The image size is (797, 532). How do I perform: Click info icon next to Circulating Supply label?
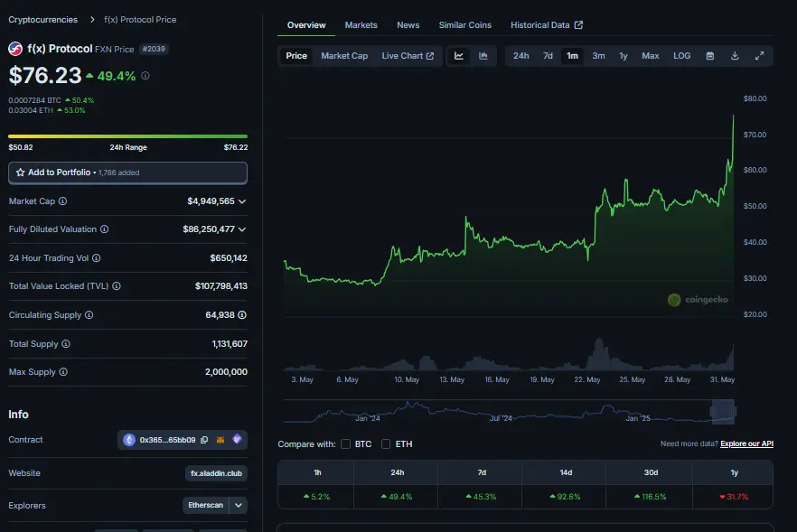(x=89, y=315)
